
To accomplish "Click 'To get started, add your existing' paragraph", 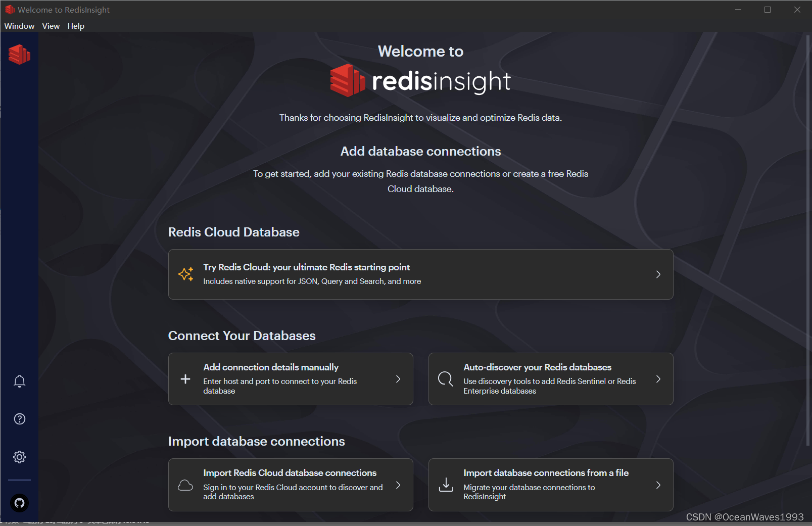I will 420,181.
